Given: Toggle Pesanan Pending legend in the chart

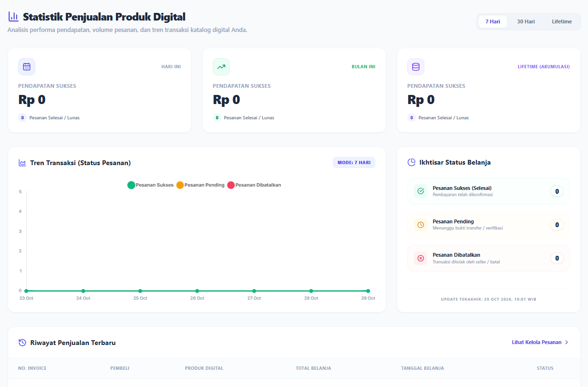Looking at the screenshot, I should pyautogui.click(x=200, y=185).
